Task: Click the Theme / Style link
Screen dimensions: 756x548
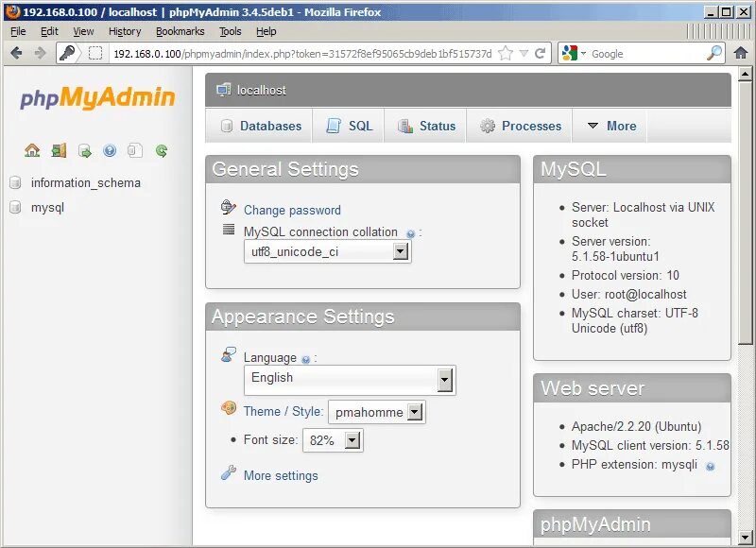Action: click(283, 411)
